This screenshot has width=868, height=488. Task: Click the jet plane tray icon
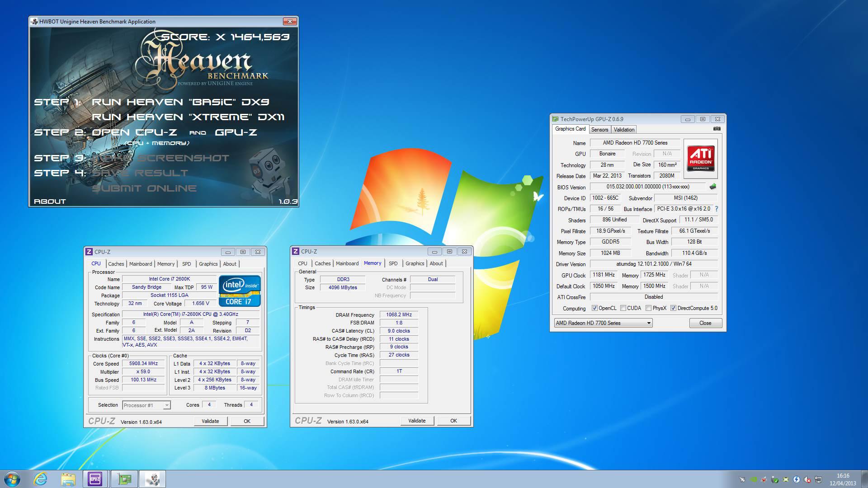742,479
